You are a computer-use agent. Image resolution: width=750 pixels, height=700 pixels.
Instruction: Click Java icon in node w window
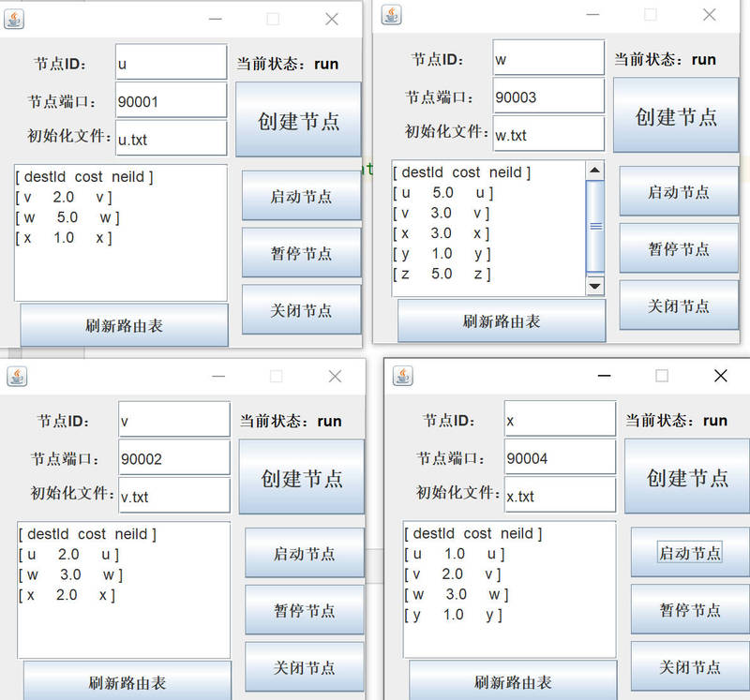391,15
